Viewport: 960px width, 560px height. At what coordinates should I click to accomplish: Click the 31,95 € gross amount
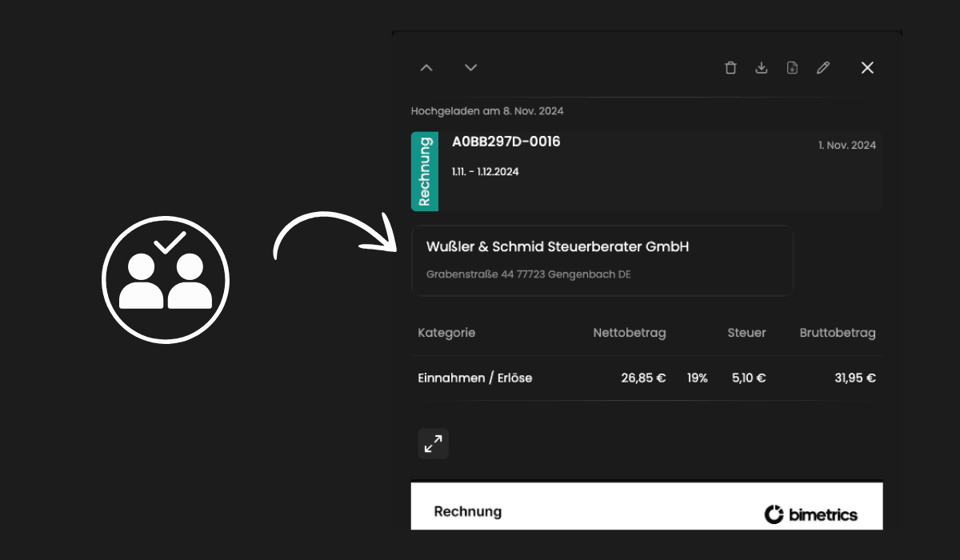click(x=854, y=378)
